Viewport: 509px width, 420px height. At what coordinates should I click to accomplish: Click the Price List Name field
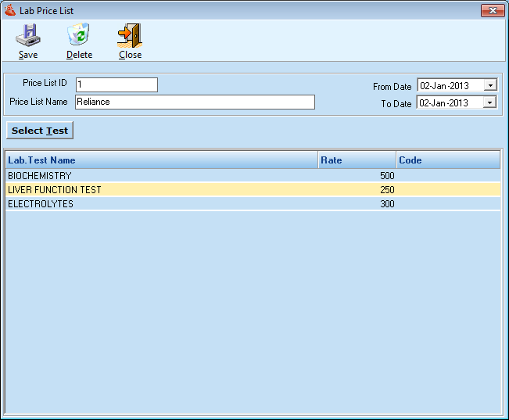pos(195,102)
